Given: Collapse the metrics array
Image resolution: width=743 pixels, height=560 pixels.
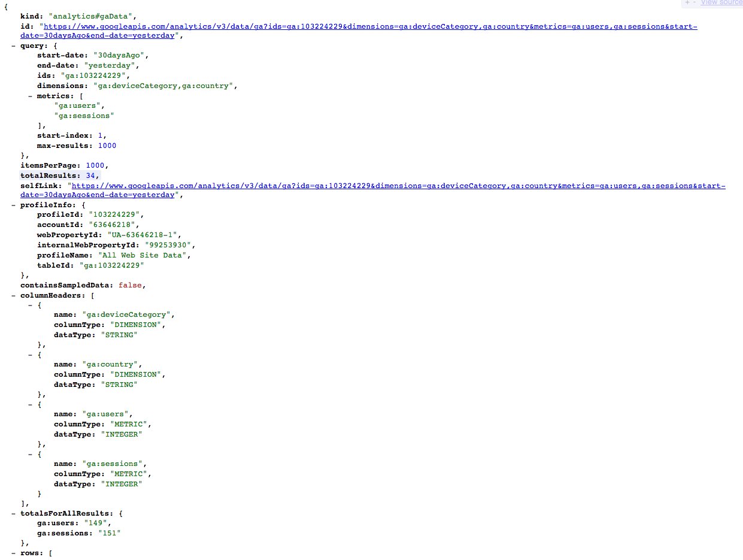Looking at the screenshot, I should [31, 96].
